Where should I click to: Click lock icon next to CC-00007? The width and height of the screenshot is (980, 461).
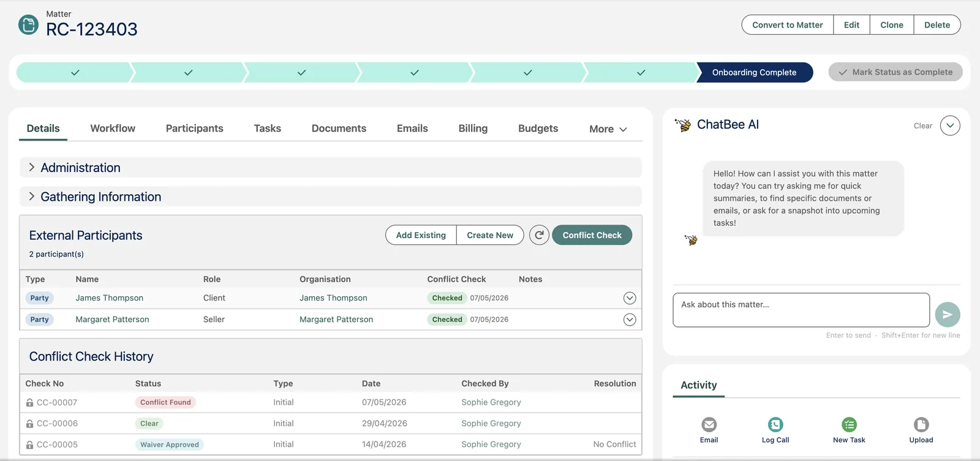pos(29,402)
